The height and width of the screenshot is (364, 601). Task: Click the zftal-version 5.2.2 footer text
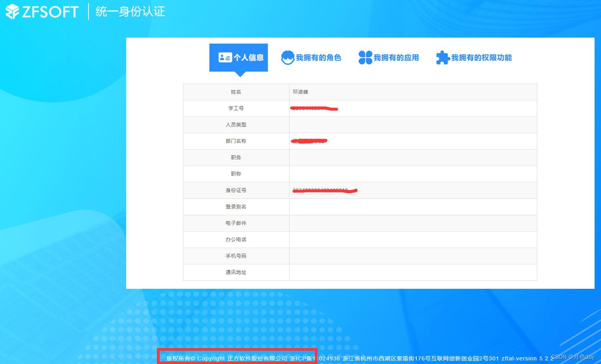tap(527, 358)
